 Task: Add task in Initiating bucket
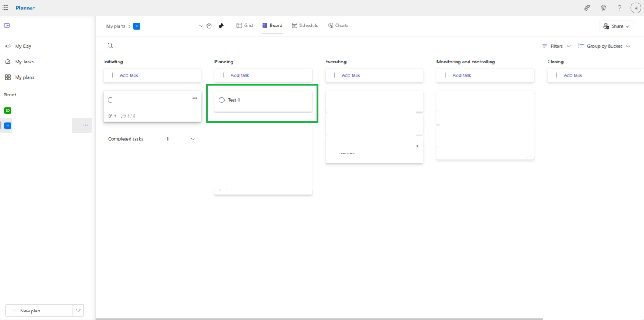[x=152, y=75]
